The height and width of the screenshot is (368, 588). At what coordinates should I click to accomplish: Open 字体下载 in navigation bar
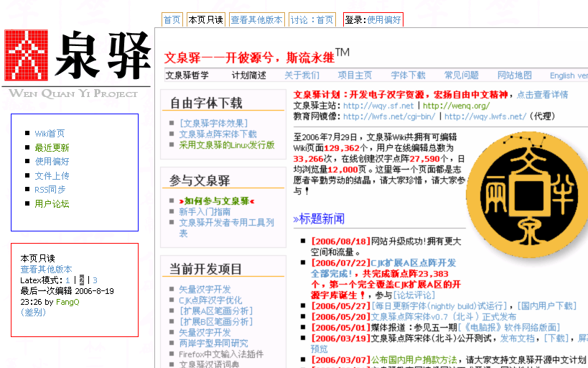coord(408,75)
